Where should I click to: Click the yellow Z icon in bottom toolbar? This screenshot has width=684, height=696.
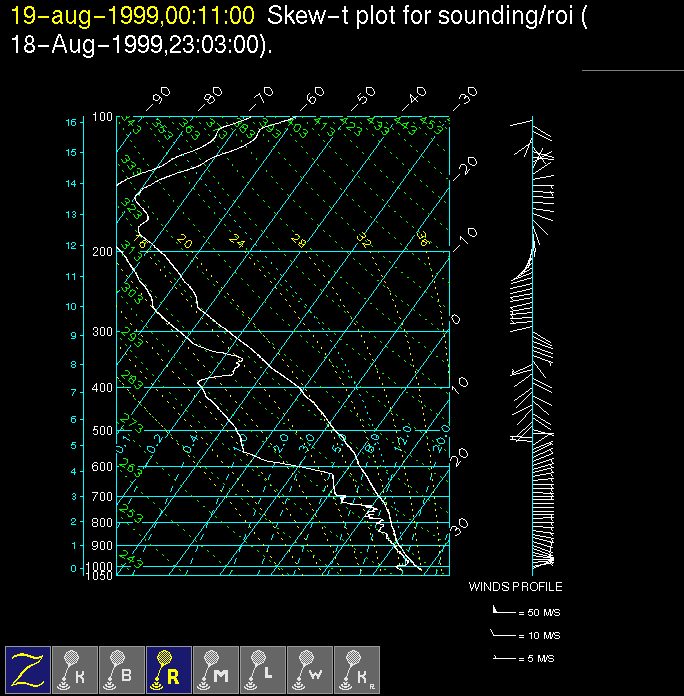[29, 669]
